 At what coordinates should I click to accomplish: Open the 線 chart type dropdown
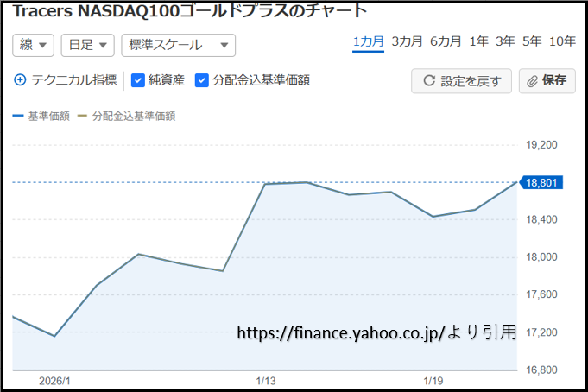[33, 45]
